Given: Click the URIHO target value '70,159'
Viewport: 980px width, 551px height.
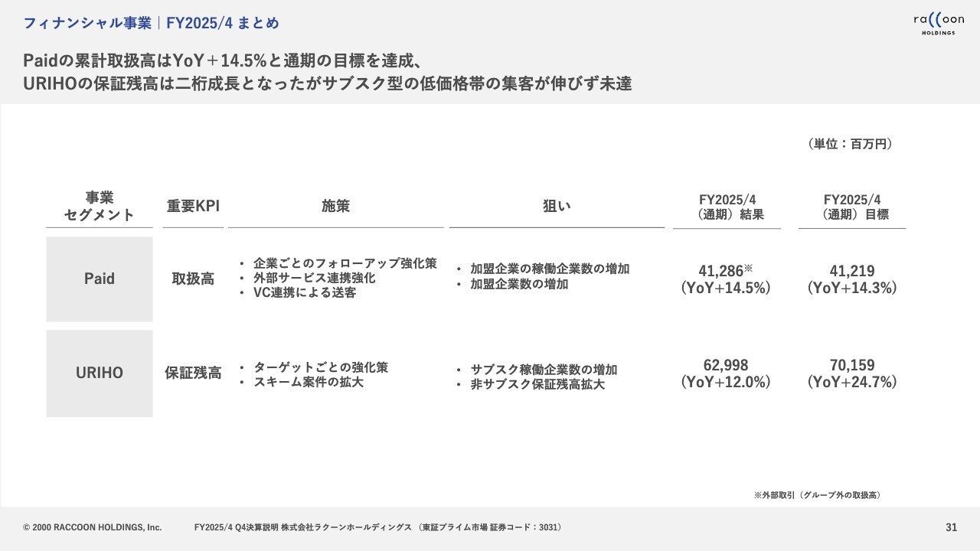Looking at the screenshot, I should tap(852, 365).
